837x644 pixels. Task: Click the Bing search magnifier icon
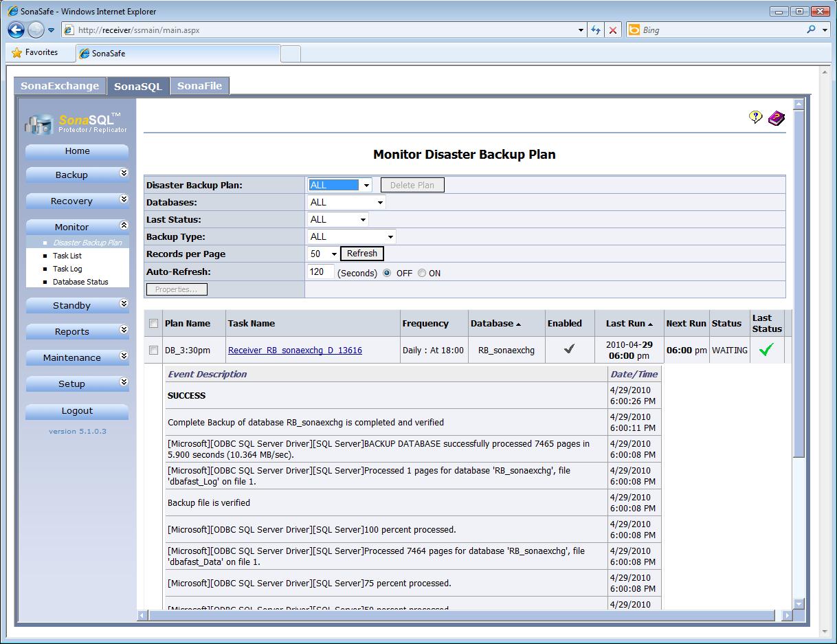tap(812, 30)
